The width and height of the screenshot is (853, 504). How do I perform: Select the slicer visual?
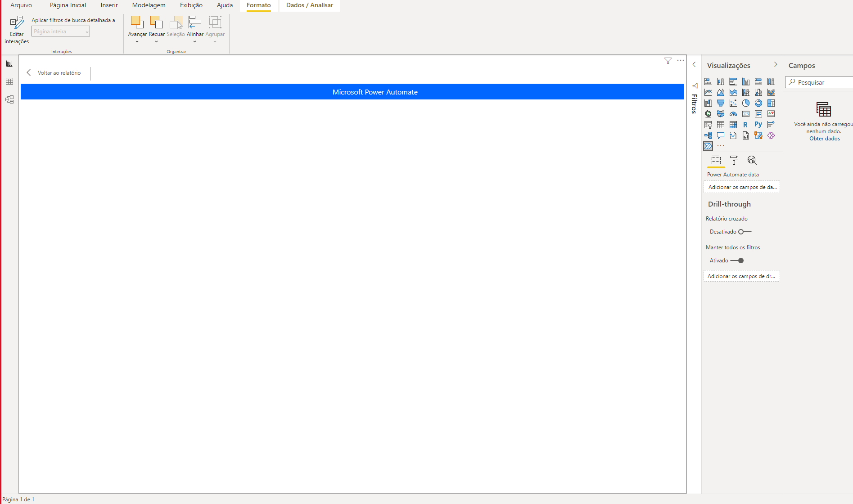[x=708, y=125]
